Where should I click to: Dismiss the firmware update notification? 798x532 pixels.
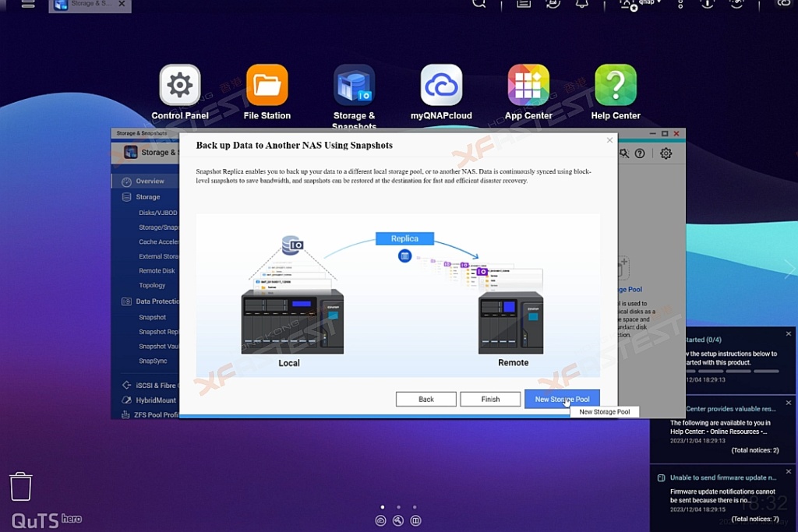coord(789,471)
